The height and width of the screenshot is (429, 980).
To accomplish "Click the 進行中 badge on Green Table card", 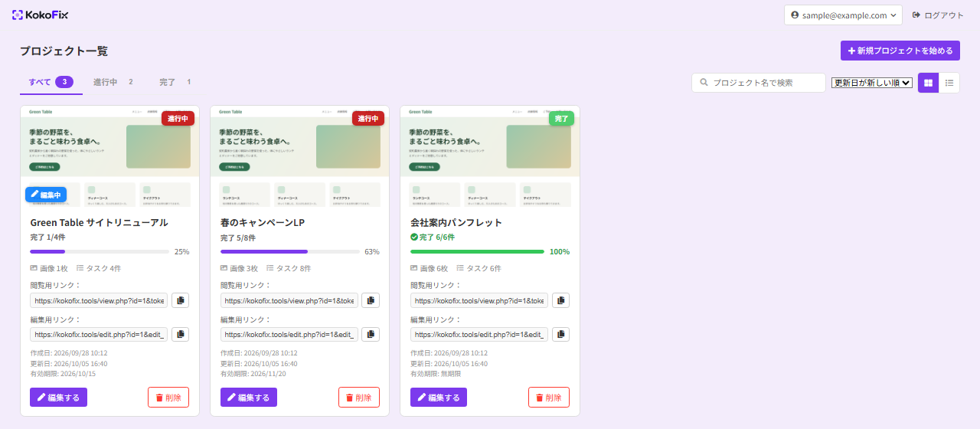I will coord(178,119).
